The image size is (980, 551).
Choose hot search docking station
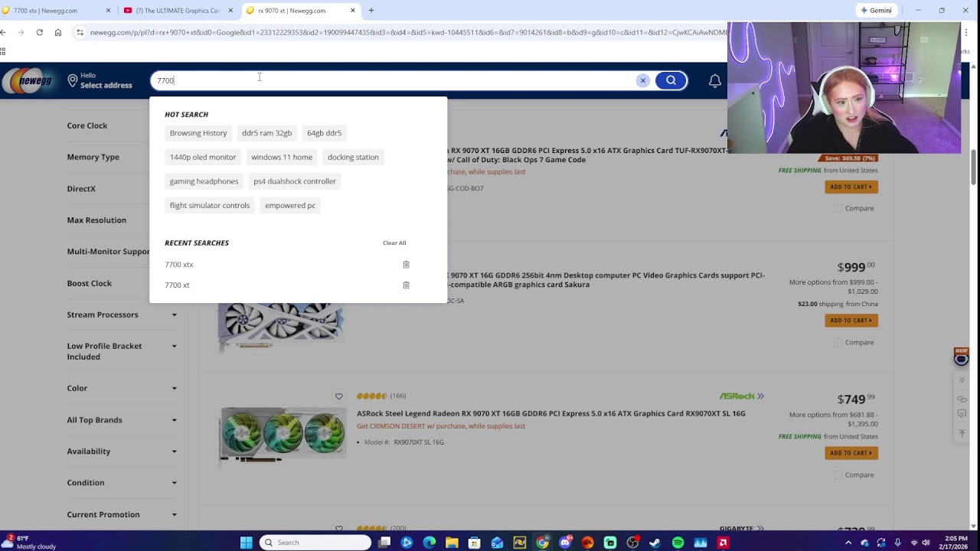pyautogui.click(x=353, y=158)
